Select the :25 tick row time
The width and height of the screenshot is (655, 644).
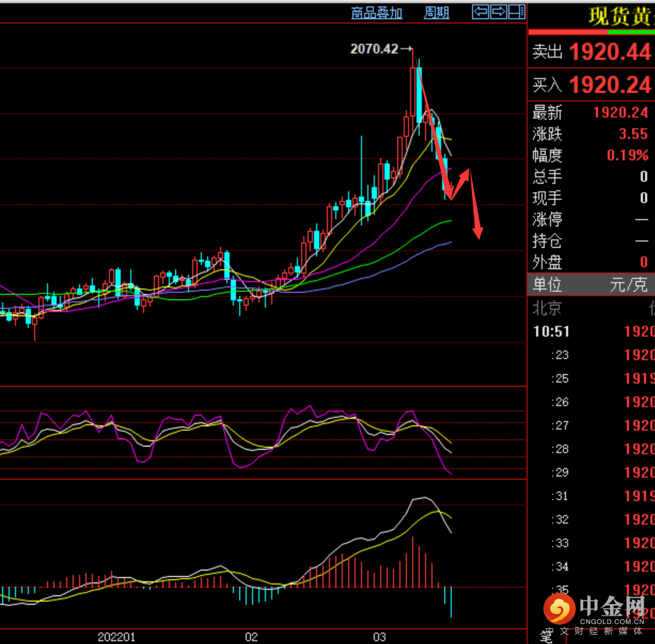[x=560, y=378]
